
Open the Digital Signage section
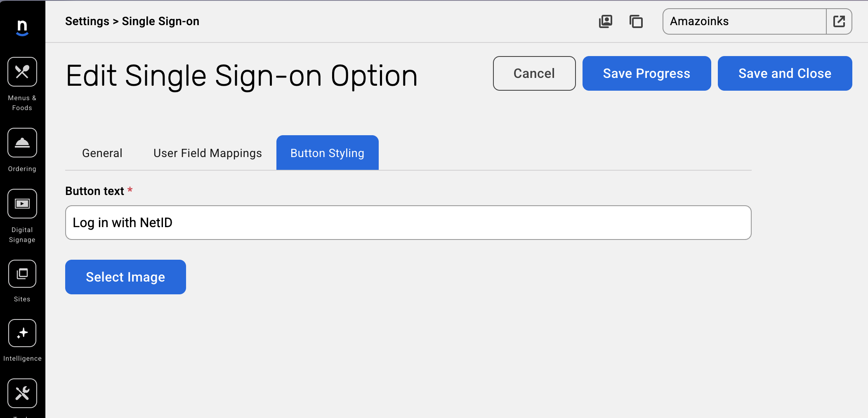click(x=22, y=204)
